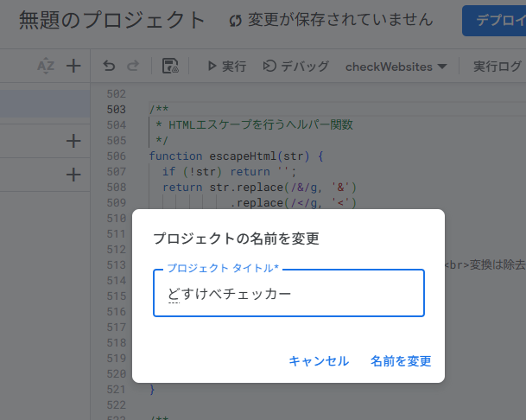Viewport: 526px width, 420px height.
Task: Click キャンセル to dismiss the dialog
Action: click(319, 361)
